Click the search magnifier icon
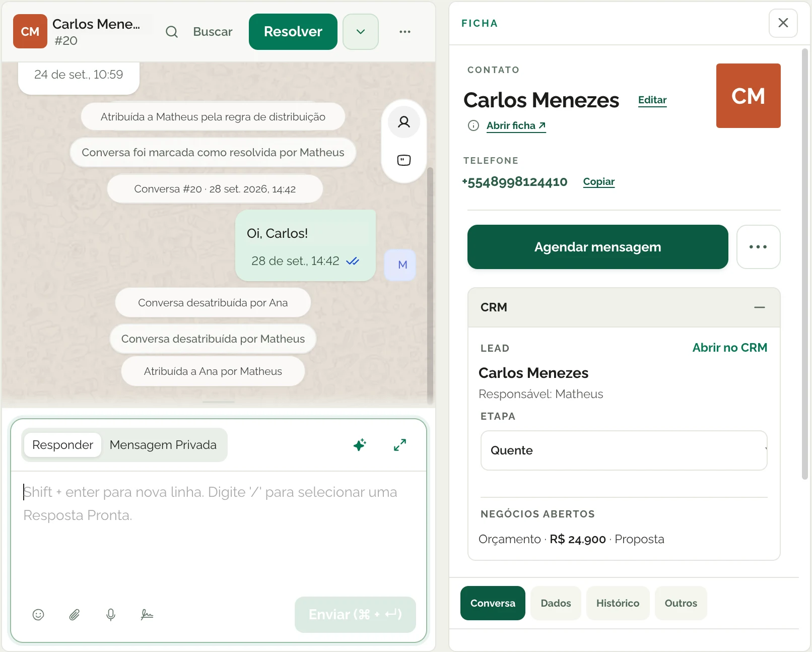 172,32
